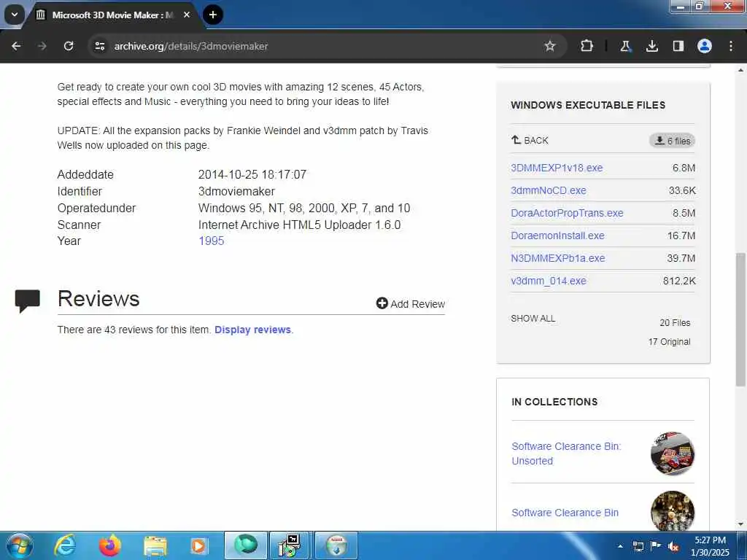Open the year 1995 link

[211, 241]
